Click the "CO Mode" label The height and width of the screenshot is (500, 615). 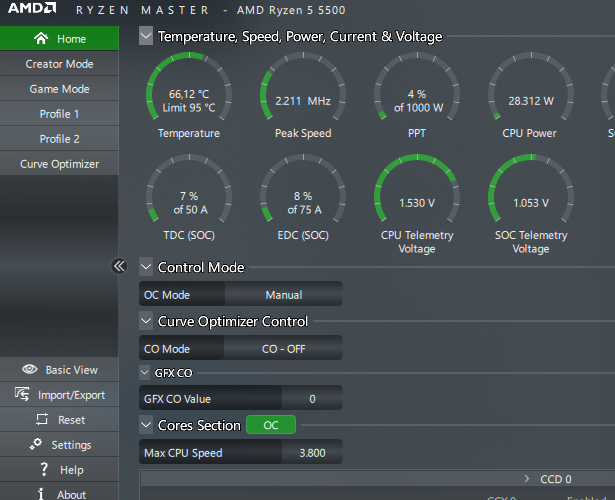coord(167,349)
